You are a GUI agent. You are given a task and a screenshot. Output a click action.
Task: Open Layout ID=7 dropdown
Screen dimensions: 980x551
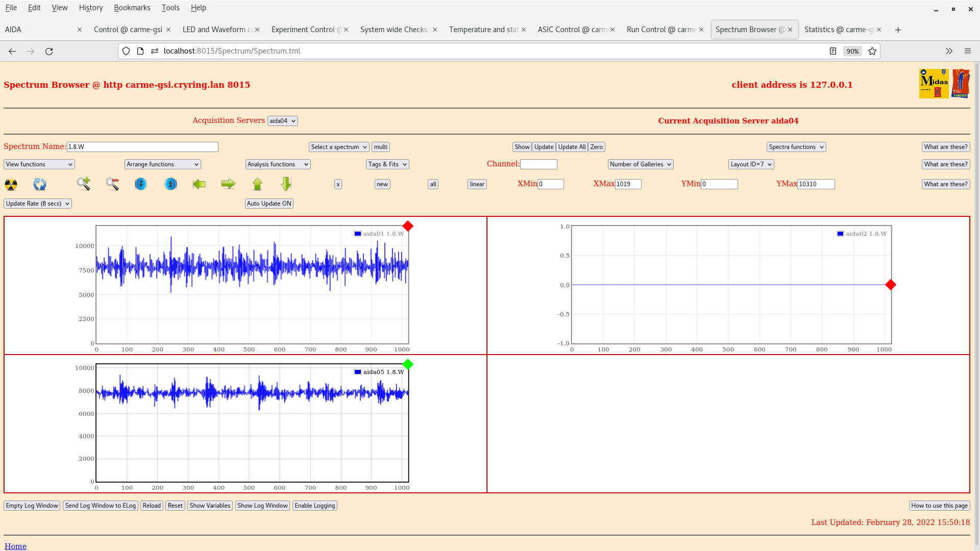point(751,164)
